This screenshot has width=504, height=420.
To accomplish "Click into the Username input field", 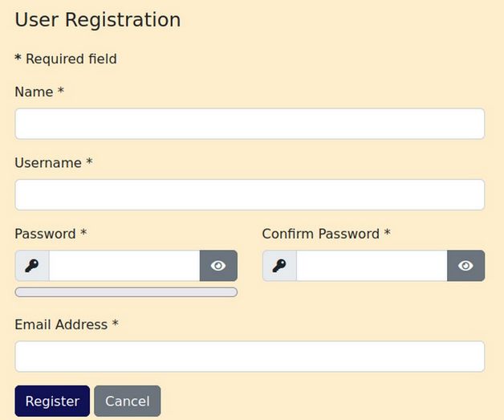I will [250, 194].
